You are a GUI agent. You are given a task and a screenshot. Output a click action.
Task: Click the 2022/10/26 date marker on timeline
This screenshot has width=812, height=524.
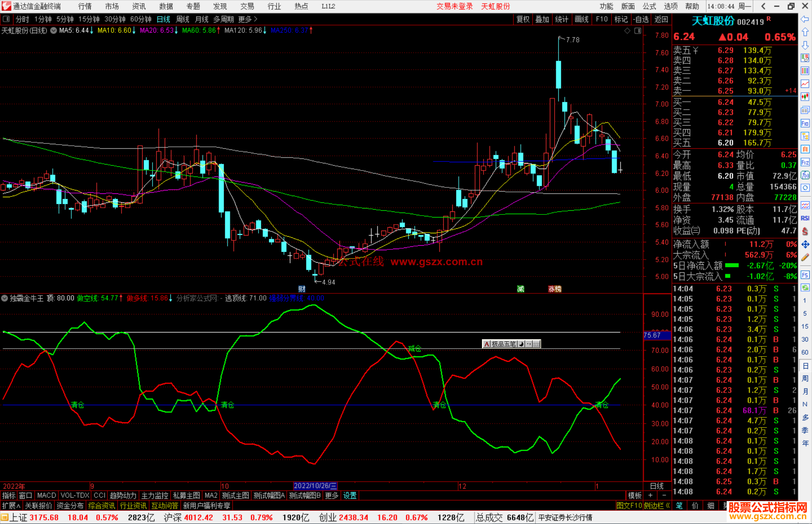click(x=315, y=486)
